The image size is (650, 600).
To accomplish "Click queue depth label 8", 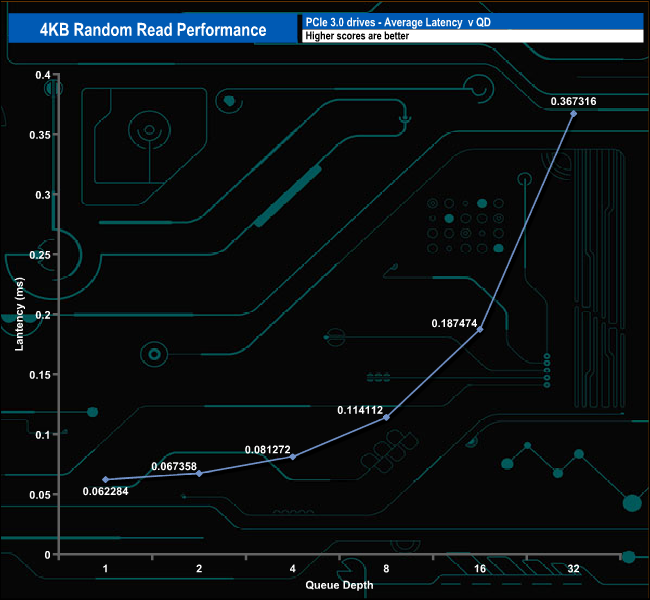I will (386, 568).
